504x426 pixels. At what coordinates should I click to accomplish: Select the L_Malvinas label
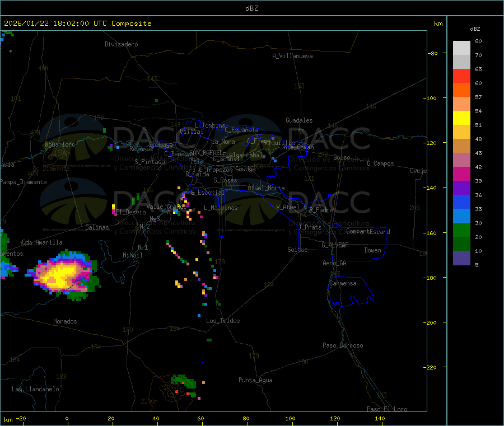coord(221,208)
